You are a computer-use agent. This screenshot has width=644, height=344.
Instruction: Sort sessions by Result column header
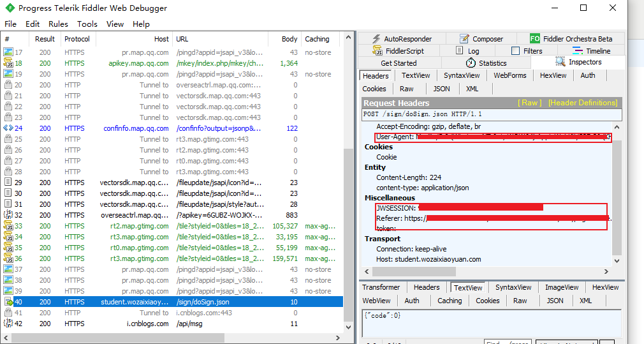pyautogui.click(x=45, y=39)
